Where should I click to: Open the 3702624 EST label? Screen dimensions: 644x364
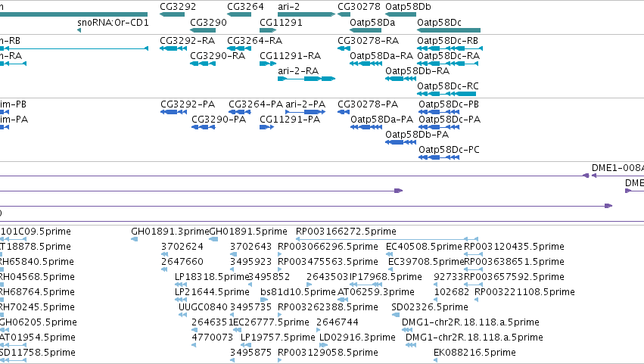click(182, 247)
